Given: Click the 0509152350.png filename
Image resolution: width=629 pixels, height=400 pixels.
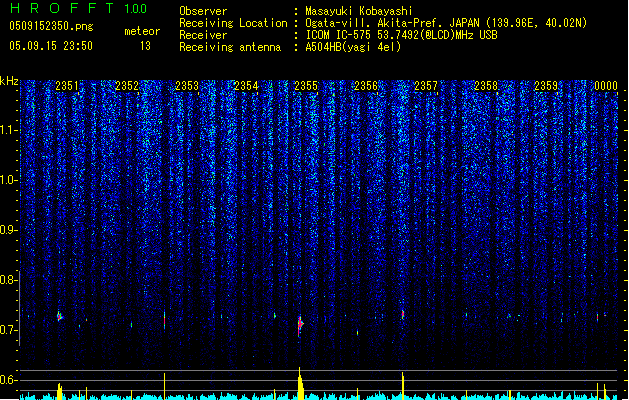Looking at the screenshot, I should (x=51, y=26).
